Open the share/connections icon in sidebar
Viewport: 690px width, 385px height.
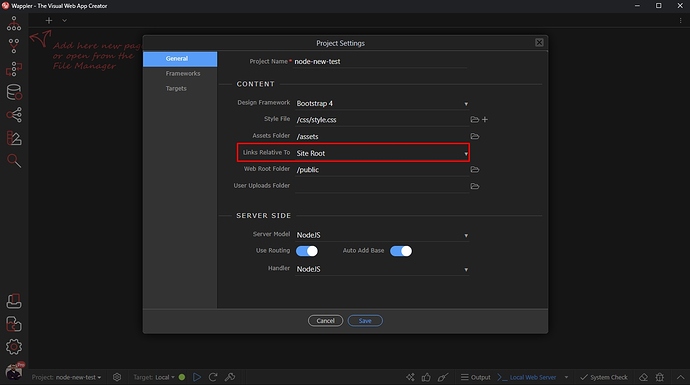tap(14, 115)
